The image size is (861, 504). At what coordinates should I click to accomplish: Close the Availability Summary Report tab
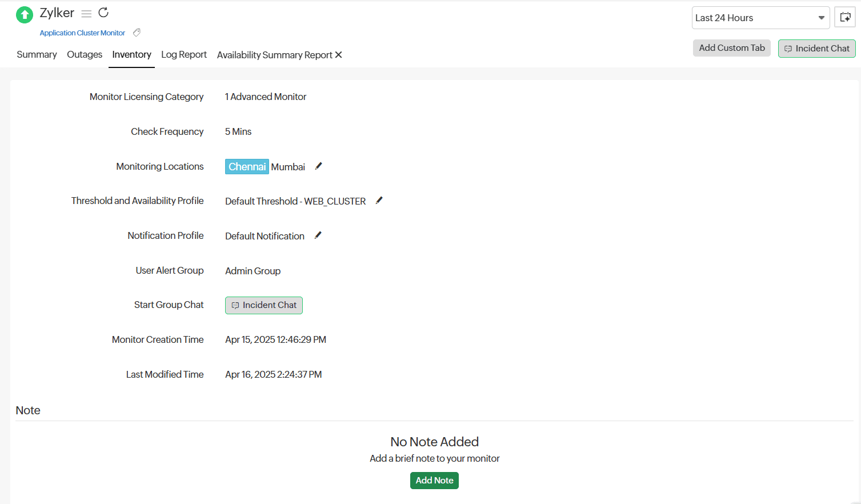339,55
